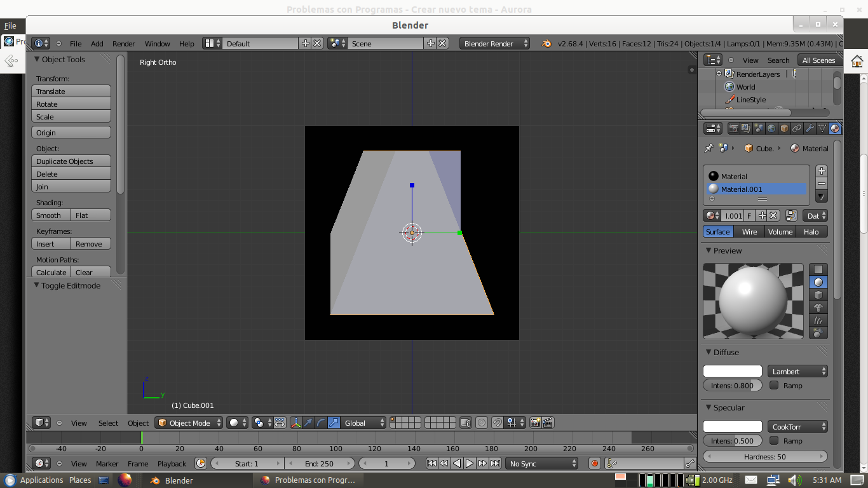Toggle fake user F button
Screen dimensions: 868x488
tap(750, 215)
